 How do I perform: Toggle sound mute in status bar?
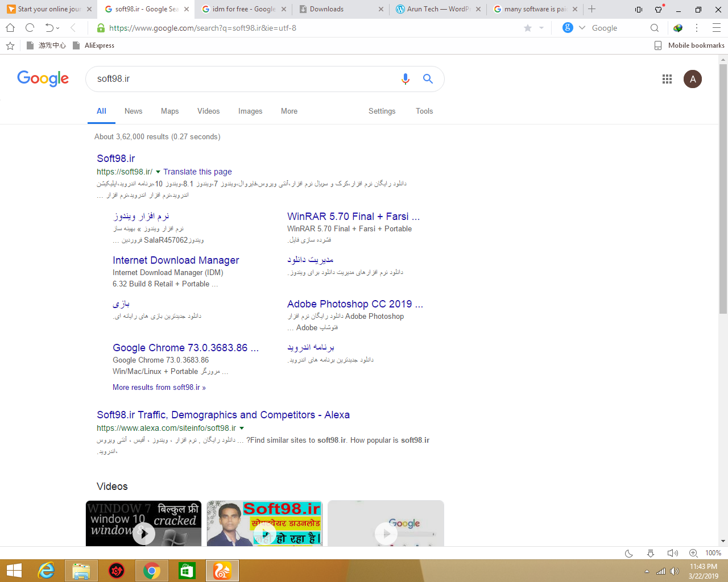[672, 553]
